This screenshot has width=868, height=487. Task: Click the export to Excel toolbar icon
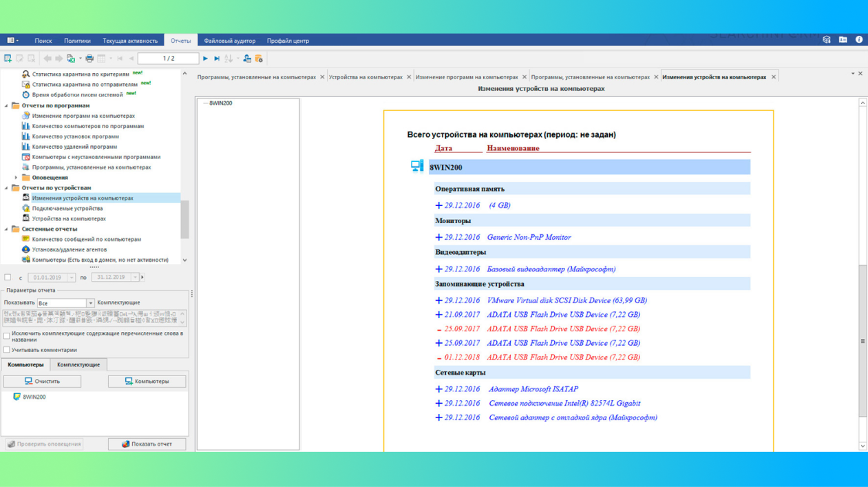tap(71, 59)
